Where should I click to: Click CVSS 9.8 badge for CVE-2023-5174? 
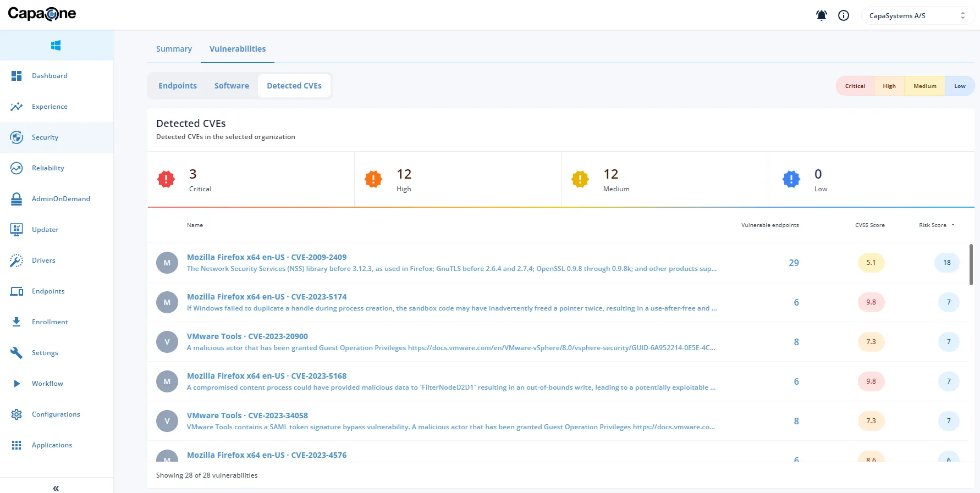click(x=871, y=302)
